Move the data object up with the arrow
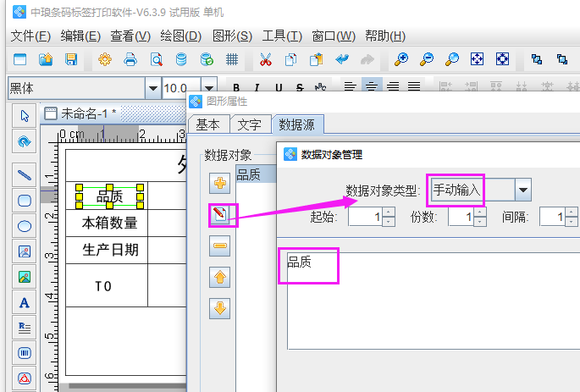Screen dimensions: 580x392 [x=220, y=277]
